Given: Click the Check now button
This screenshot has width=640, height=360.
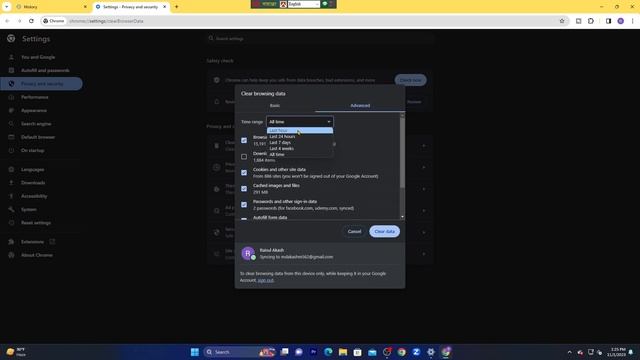Looking at the screenshot, I should click(x=410, y=80).
